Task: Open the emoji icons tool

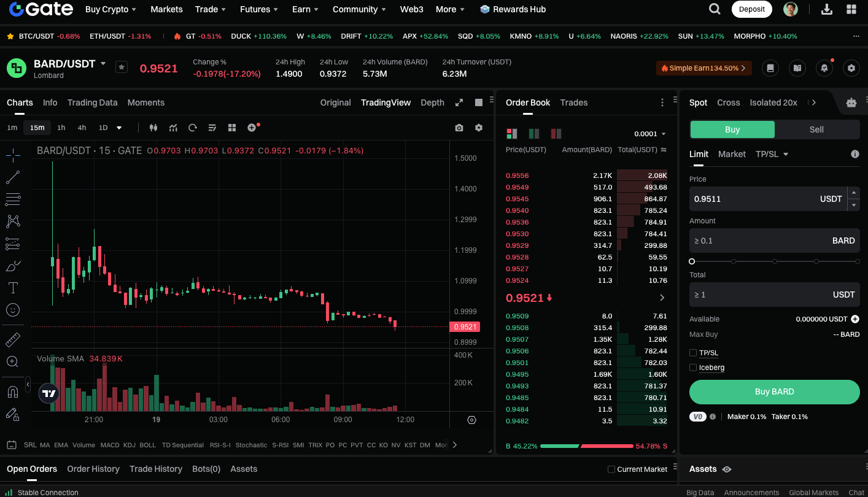Action: tap(13, 310)
